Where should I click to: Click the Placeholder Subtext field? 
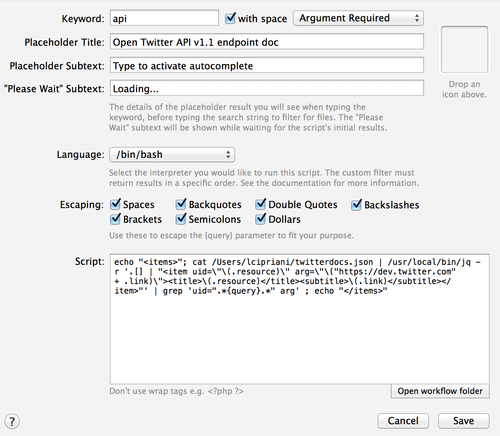point(267,66)
